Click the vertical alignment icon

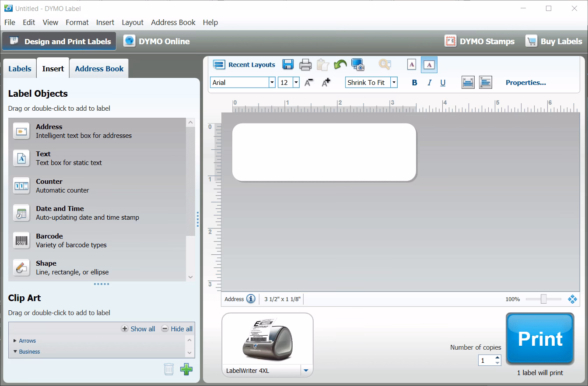[468, 82]
